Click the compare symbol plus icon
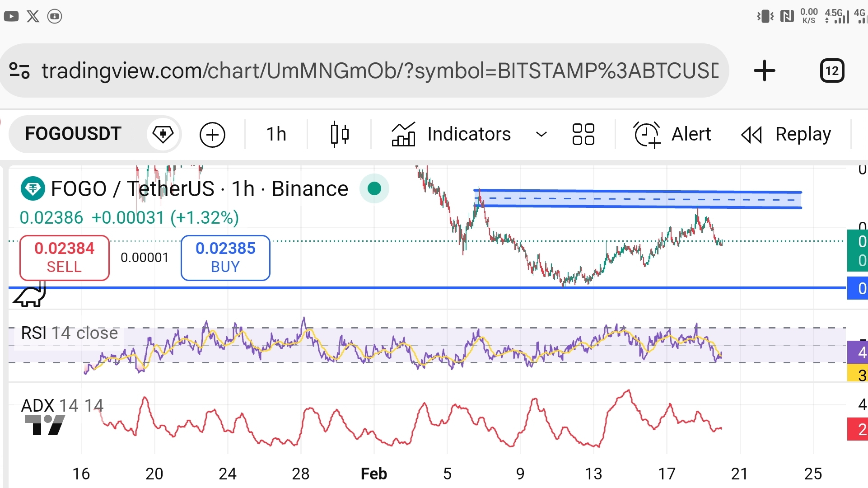Screen dimensions: 868x488 [x=212, y=135]
